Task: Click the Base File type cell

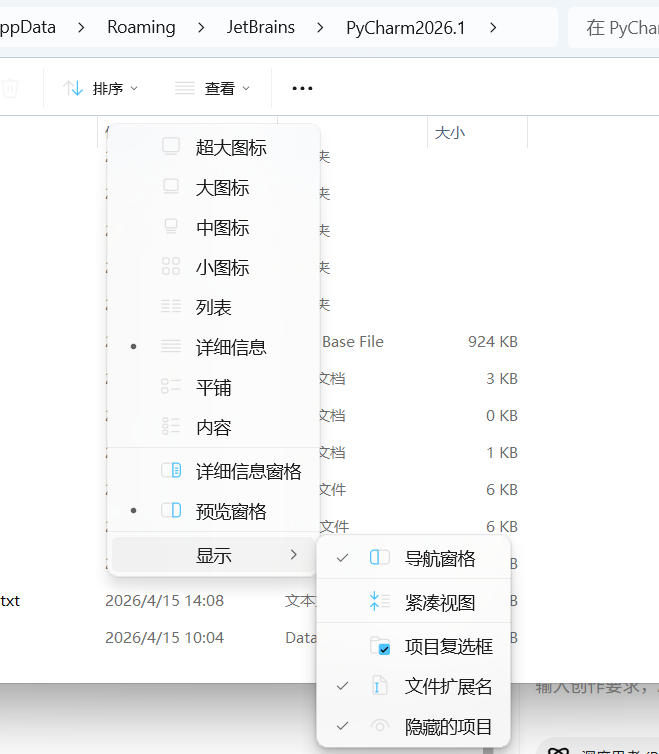Action: coord(353,342)
